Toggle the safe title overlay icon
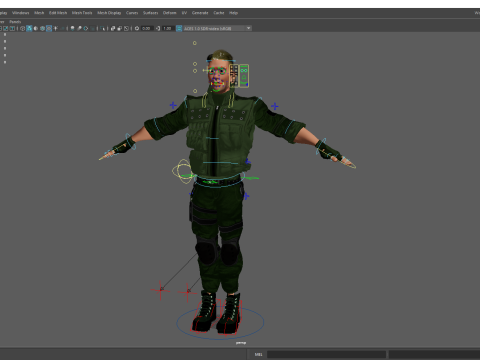The width and height of the screenshot is (480, 360). tap(12, 28)
